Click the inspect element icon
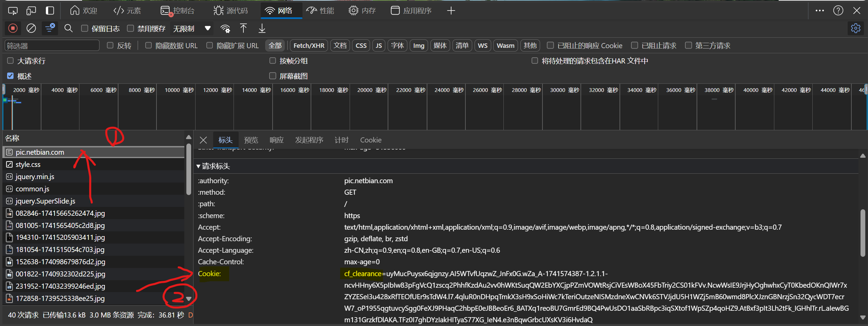 [13, 11]
